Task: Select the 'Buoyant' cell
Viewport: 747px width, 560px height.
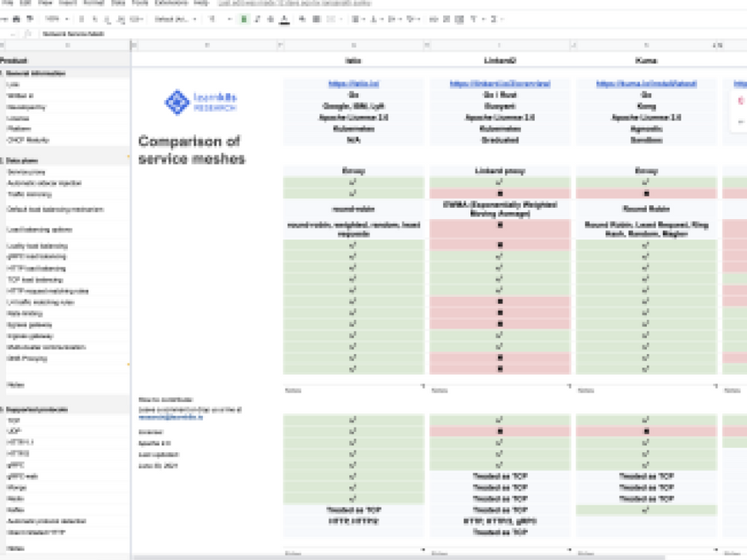Action: point(500,106)
